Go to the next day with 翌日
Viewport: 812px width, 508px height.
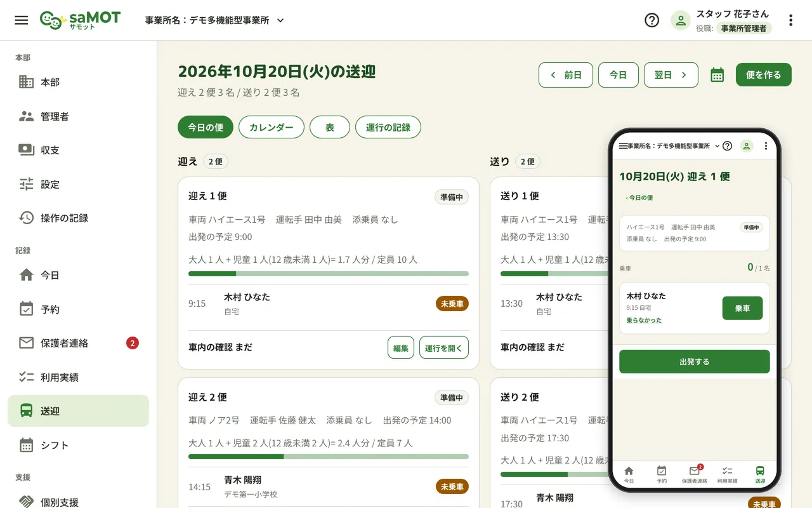click(671, 75)
